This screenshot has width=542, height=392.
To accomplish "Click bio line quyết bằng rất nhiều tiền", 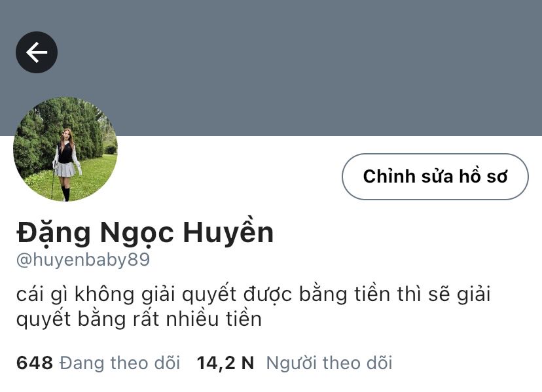I will [139, 319].
